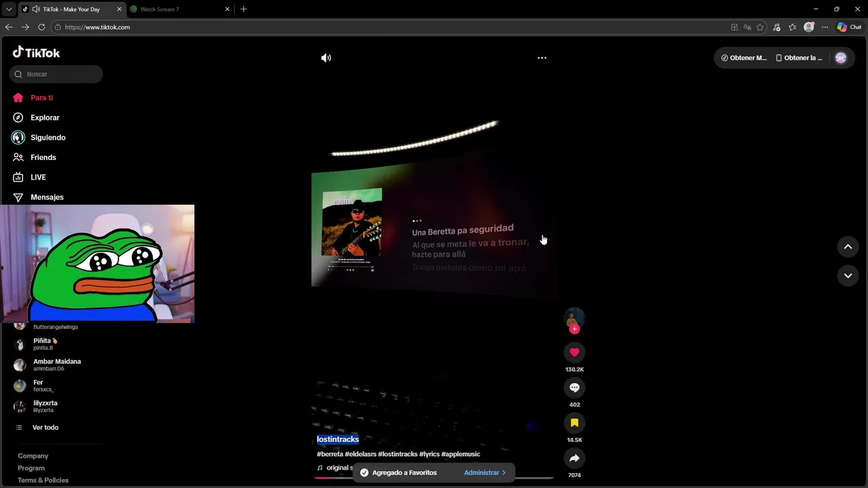The width and height of the screenshot is (868, 488).
Task: Open a new browser tab
Action: tap(243, 9)
